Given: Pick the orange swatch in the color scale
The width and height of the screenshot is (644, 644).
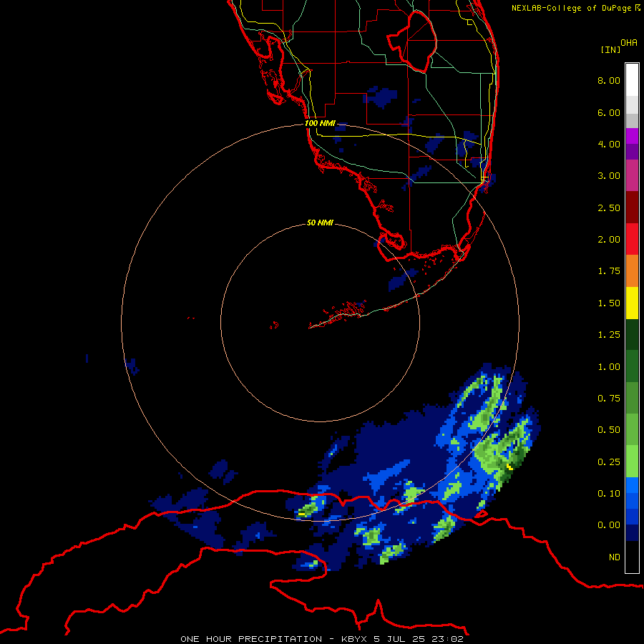Looking at the screenshot, I should (632, 271).
